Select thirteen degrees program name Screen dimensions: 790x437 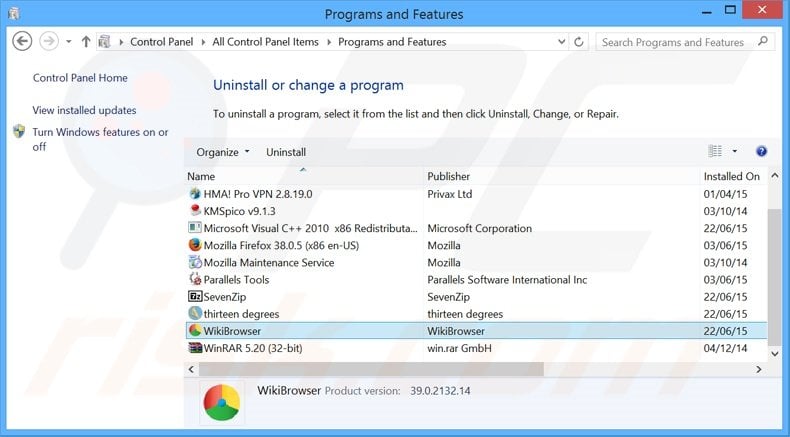pyautogui.click(x=241, y=314)
